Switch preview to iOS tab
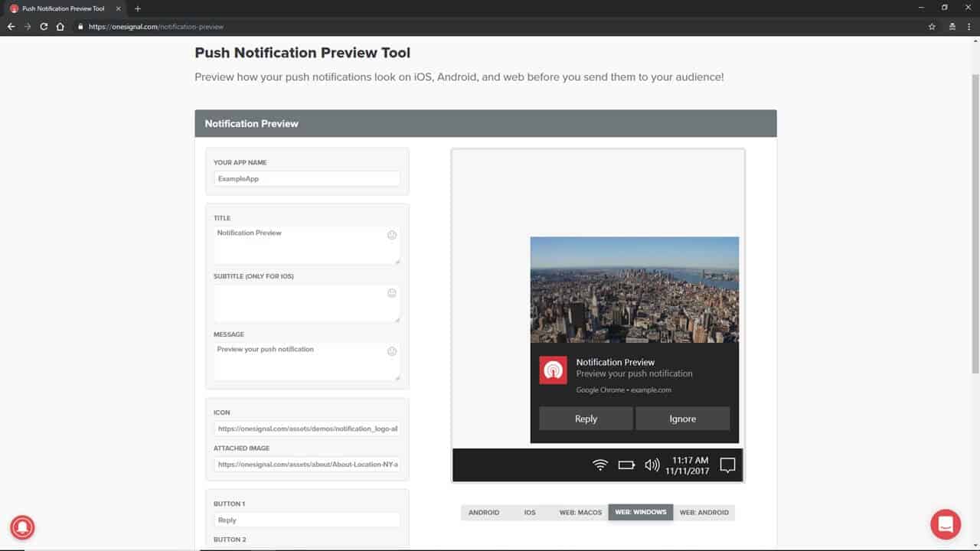The height and width of the screenshot is (551, 980). click(x=530, y=512)
